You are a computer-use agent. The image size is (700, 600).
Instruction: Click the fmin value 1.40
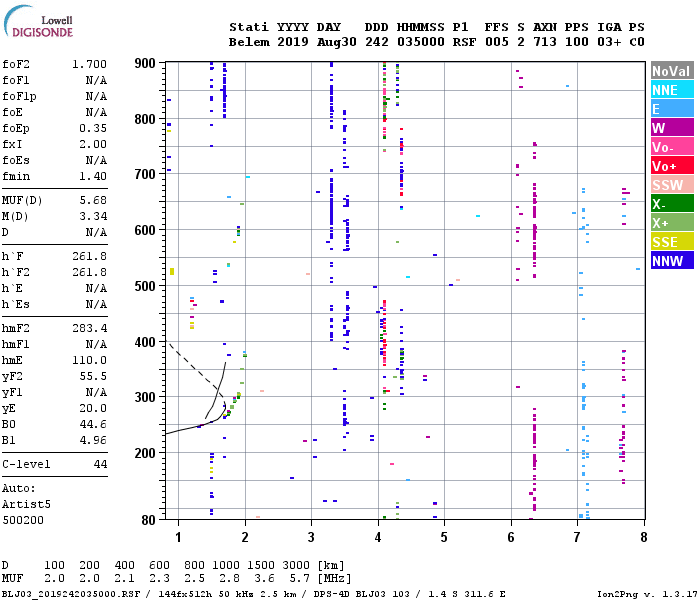pos(93,176)
